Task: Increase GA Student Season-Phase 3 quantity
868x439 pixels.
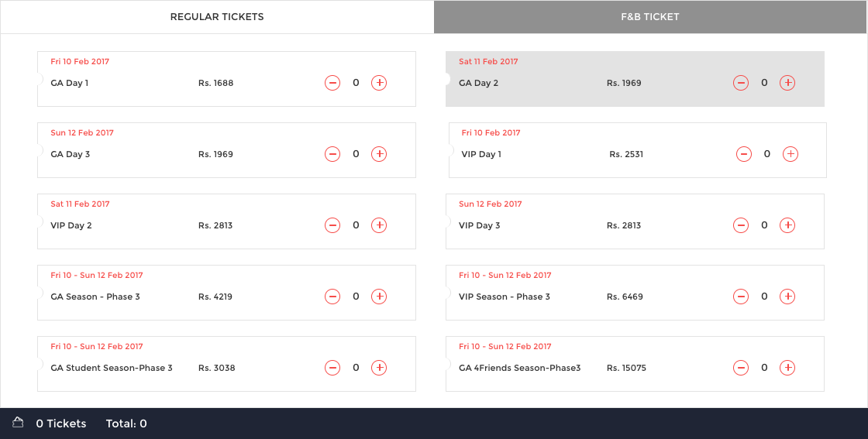Action: pos(379,369)
